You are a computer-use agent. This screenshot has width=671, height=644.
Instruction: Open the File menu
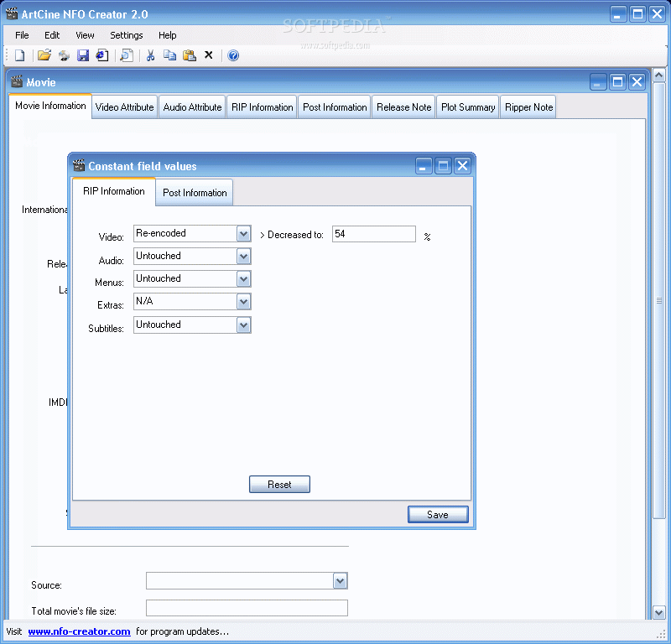pyautogui.click(x=22, y=35)
